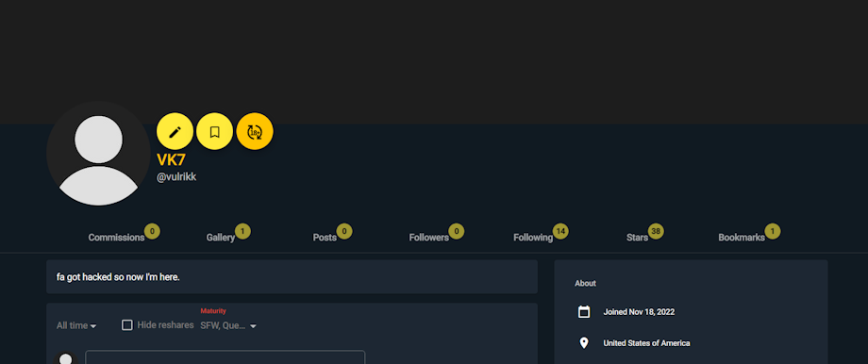The width and height of the screenshot is (868, 364).
Task: Click the VK7 display name
Action: point(171,160)
